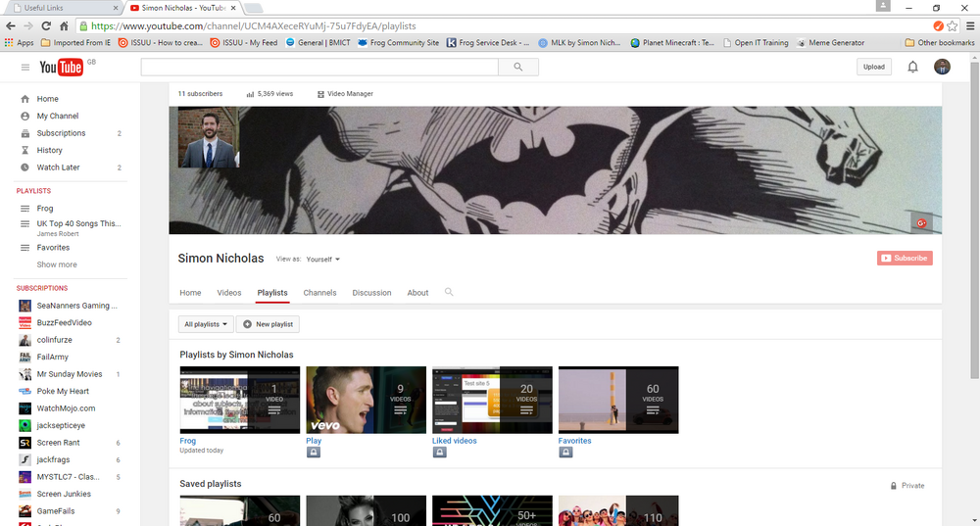Click the Home icon in sidebar

(25, 99)
